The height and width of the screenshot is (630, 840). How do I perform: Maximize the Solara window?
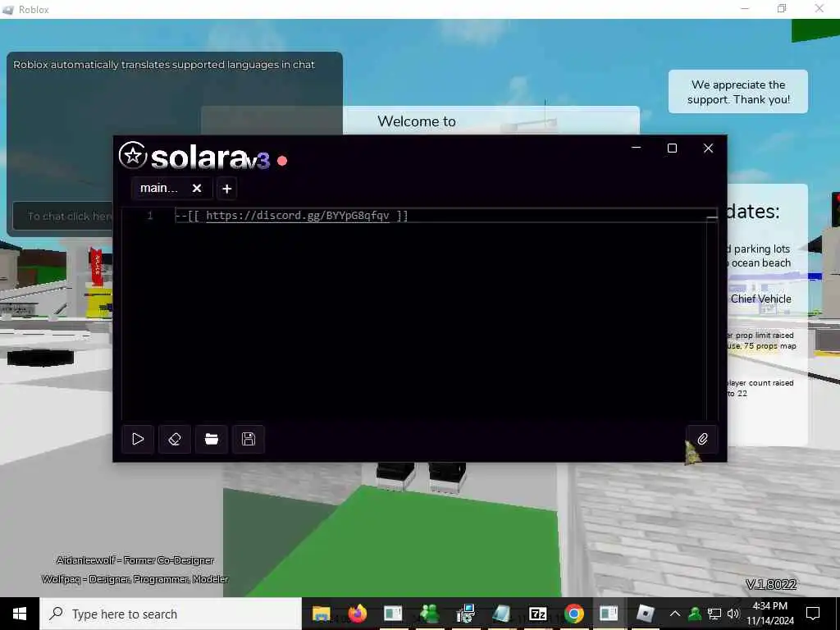pyautogui.click(x=673, y=148)
